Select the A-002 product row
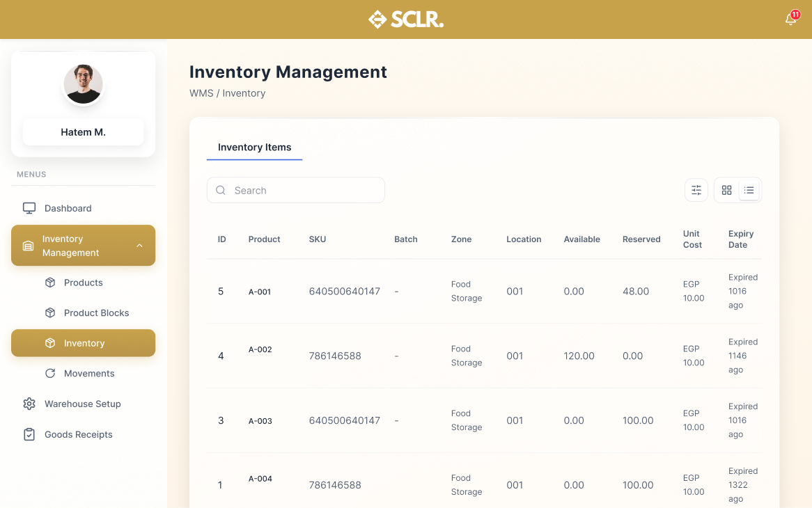 pos(260,350)
